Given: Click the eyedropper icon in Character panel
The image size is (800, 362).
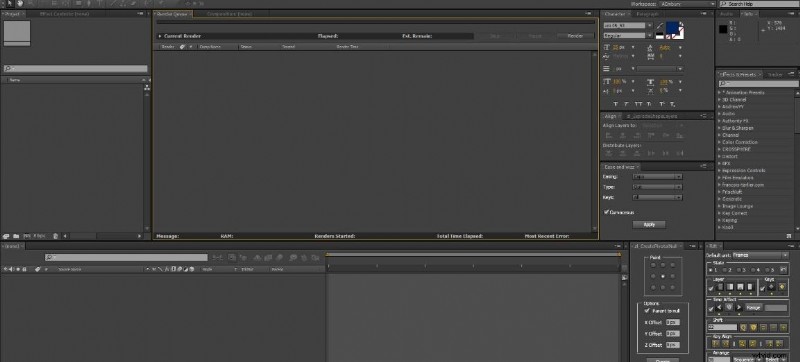Looking at the screenshot, I should [660, 25].
